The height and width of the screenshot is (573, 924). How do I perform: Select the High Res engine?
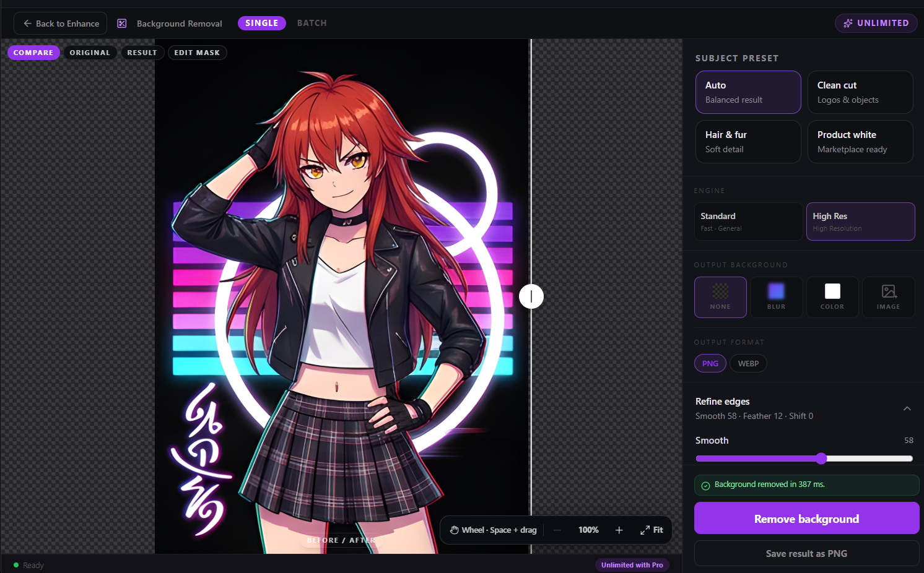pos(860,222)
